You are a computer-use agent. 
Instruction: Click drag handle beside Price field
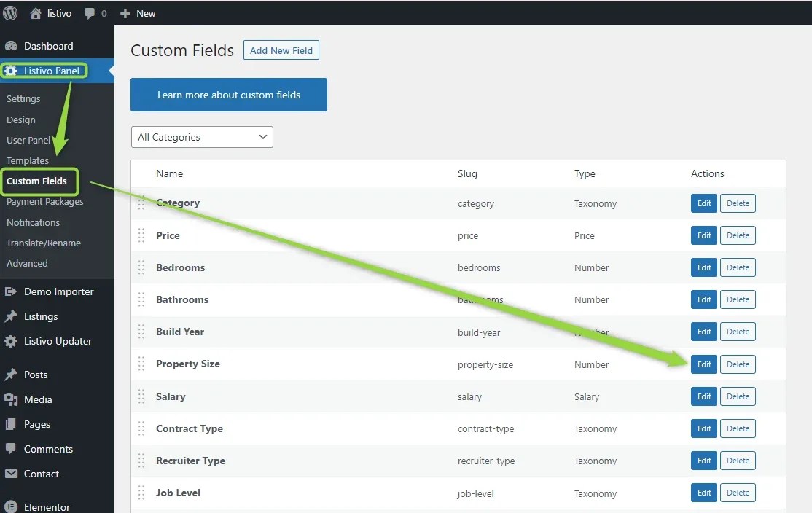(x=141, y=235)
